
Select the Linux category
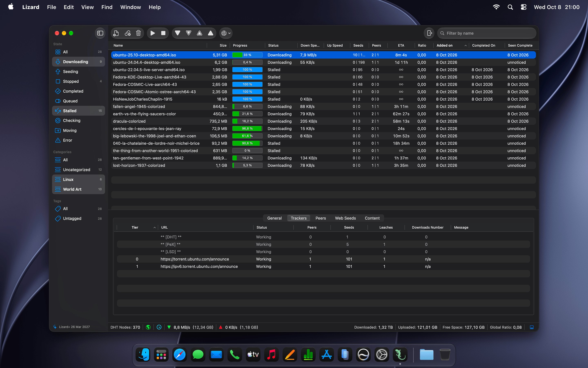point(78,179)
